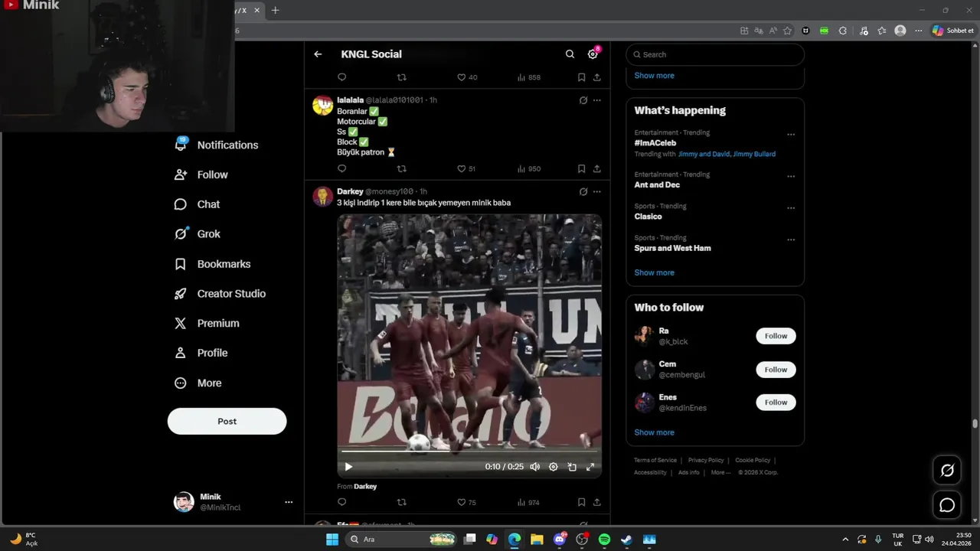Open Chat in the sidebar

coord(198,204)
